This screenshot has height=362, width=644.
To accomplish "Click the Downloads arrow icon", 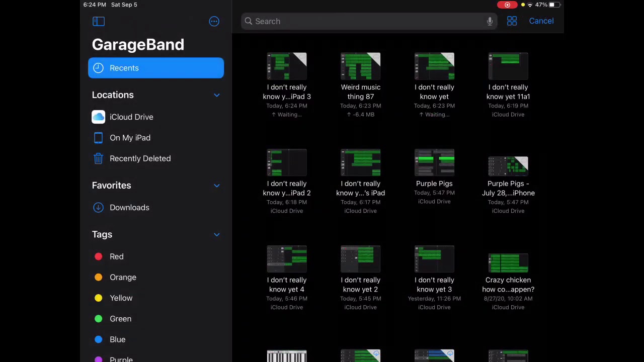I will [x=98, y=208].
